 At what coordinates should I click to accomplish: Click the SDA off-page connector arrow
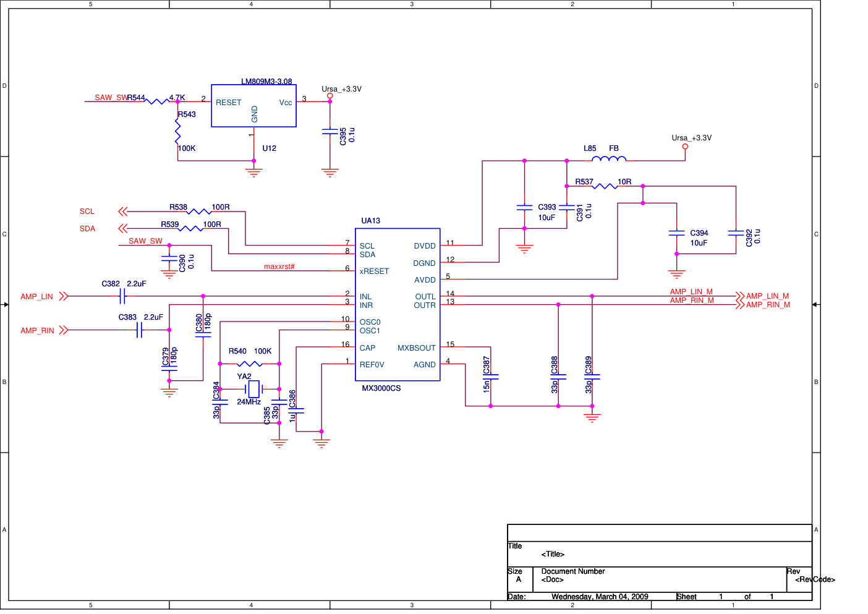tap(122, 229)
